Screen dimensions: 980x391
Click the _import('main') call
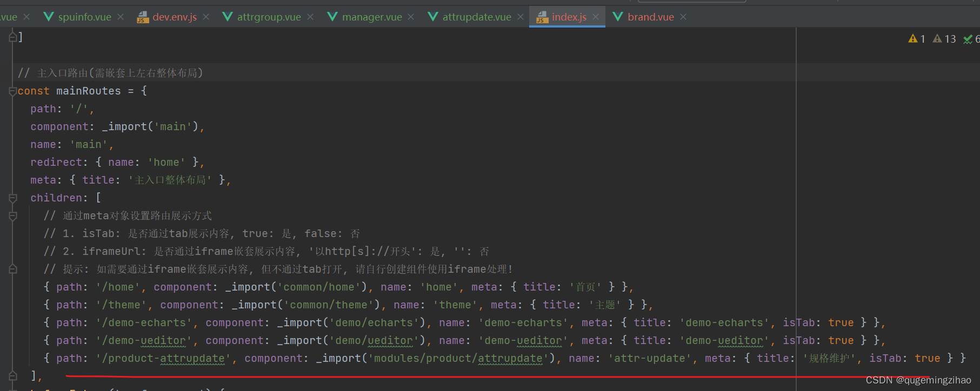click(151, 126)
